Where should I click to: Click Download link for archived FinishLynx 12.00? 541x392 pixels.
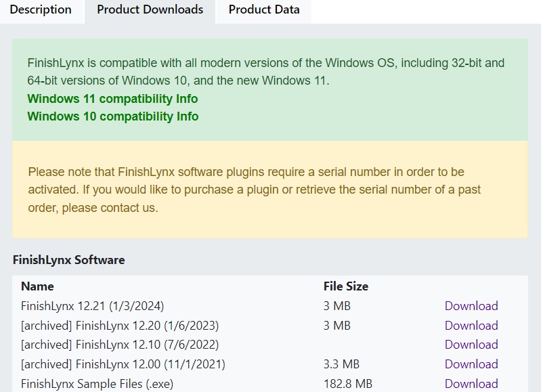pos(471,364)
